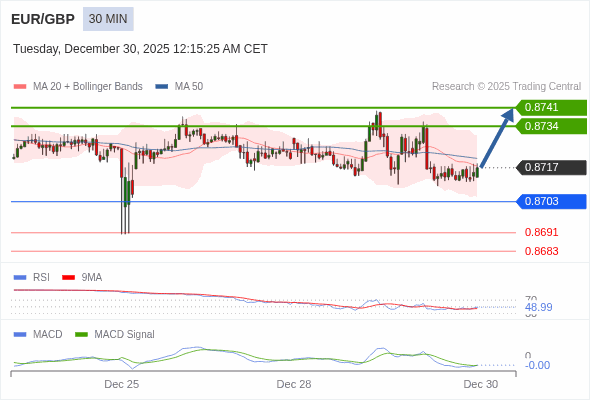Click the MA 20 + Bollinger Bands legend swatch
Viewport: 590px width, 400px height.
point(20,87)
